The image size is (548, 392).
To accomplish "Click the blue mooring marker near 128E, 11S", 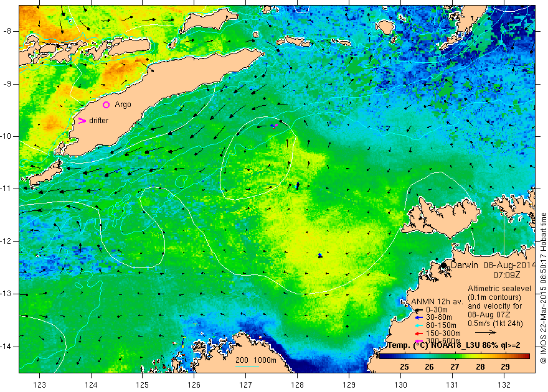I will (x=298, y=185).
